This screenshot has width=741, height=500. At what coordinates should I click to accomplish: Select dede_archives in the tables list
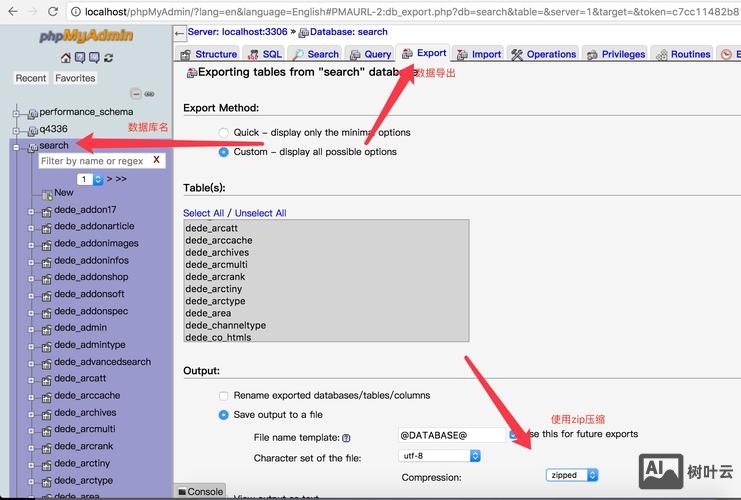tap(217, 253)
